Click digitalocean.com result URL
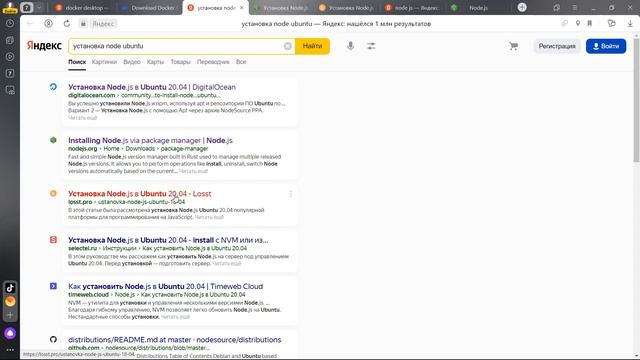 [91, 95]
